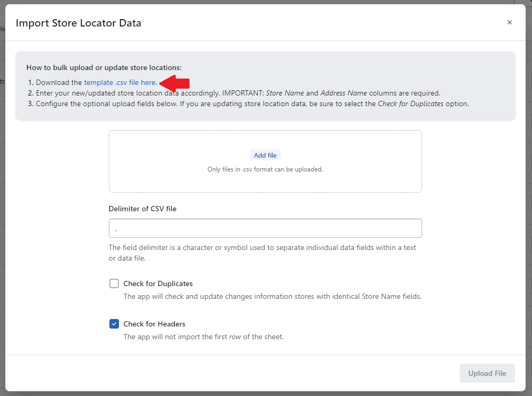Click the Check for Duplicates label text
532x396 pixels.
pyautogui.click(x=158, y=283)
